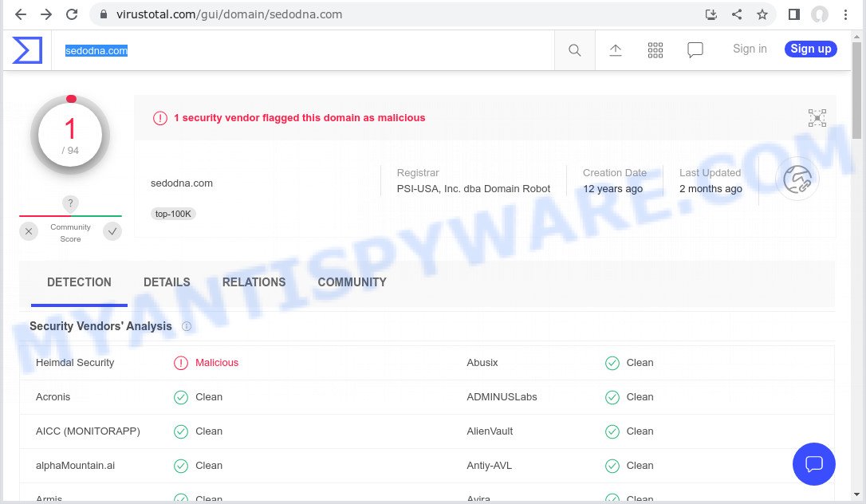Focus the browser address bar URL
Image resolution: width=866 pixels, height=504 pixels.
(229, 14)
